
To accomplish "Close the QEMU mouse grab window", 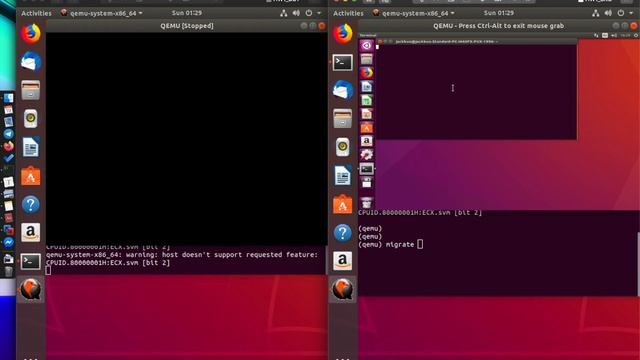I will click(x=634, y=26).
